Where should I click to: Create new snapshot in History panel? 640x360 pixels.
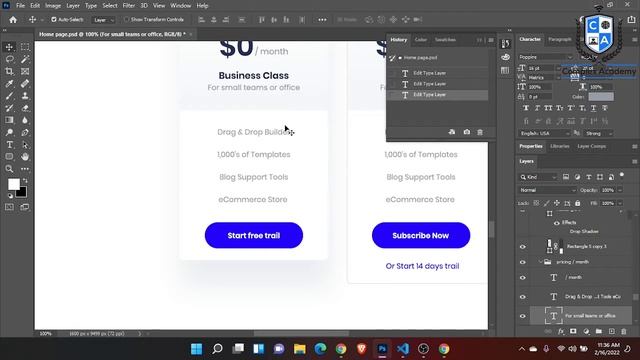[x=467, y=132]
